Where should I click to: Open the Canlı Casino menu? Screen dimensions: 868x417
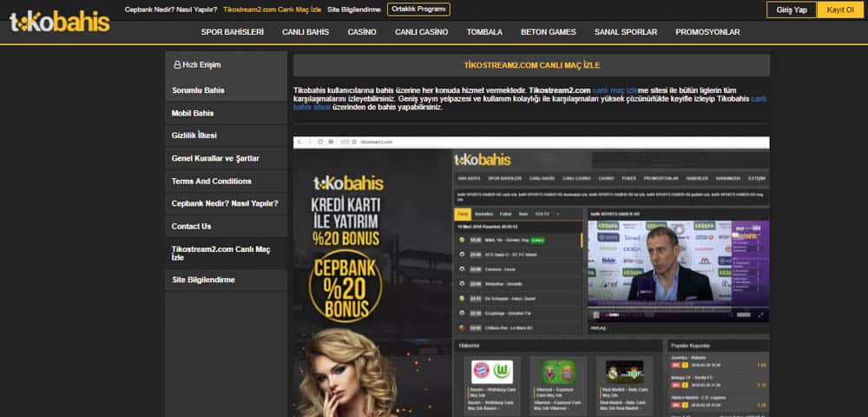click(x=421, y=32)
